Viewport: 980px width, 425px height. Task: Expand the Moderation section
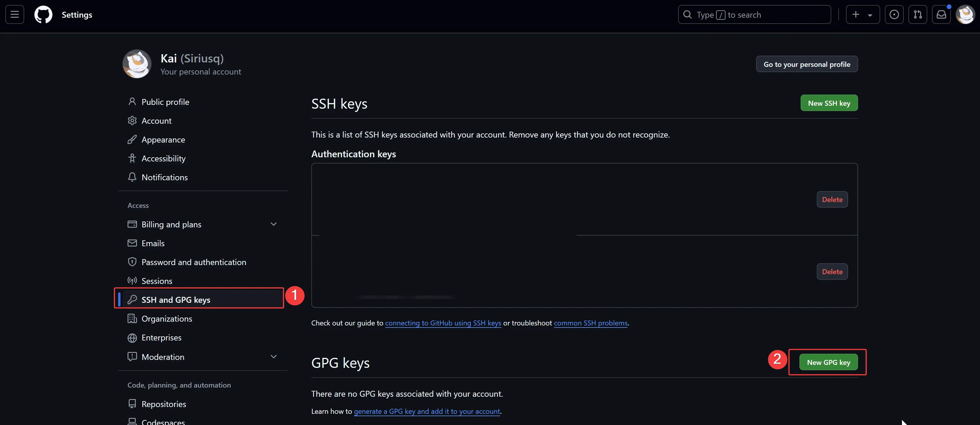pyautogui.click(x=273, y=356)
